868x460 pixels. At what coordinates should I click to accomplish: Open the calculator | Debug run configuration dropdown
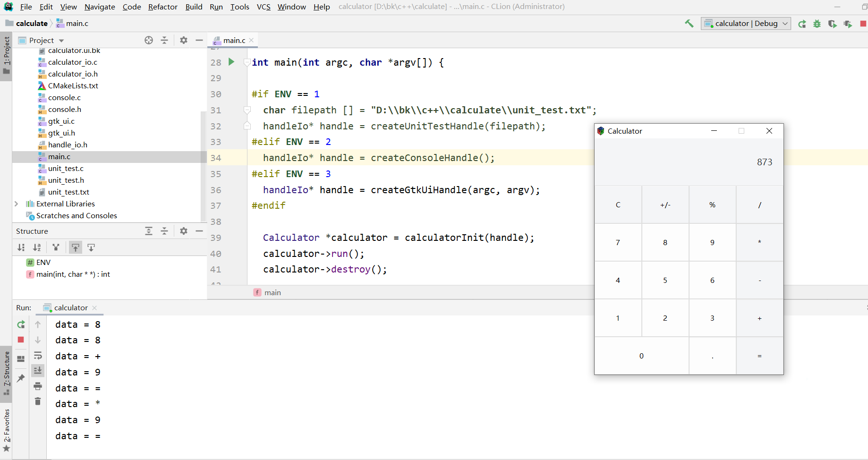click(746, 23)
